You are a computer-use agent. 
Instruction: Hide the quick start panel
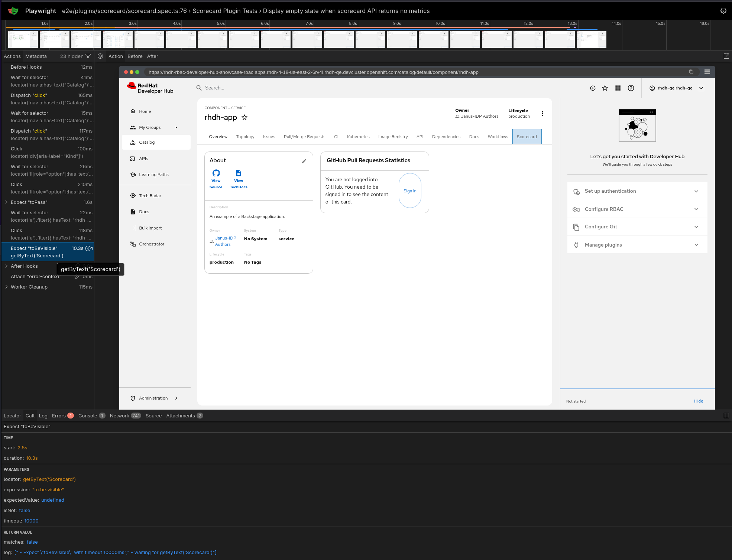click(698, 401)
